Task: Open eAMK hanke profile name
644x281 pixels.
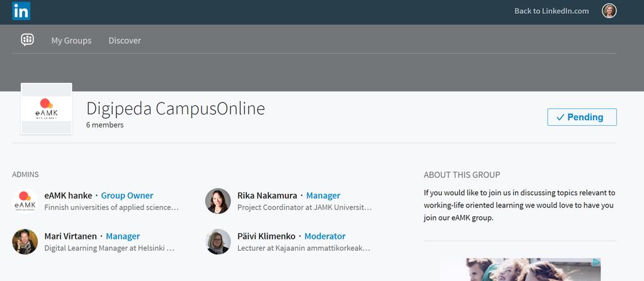Action: tap(68, 196)
